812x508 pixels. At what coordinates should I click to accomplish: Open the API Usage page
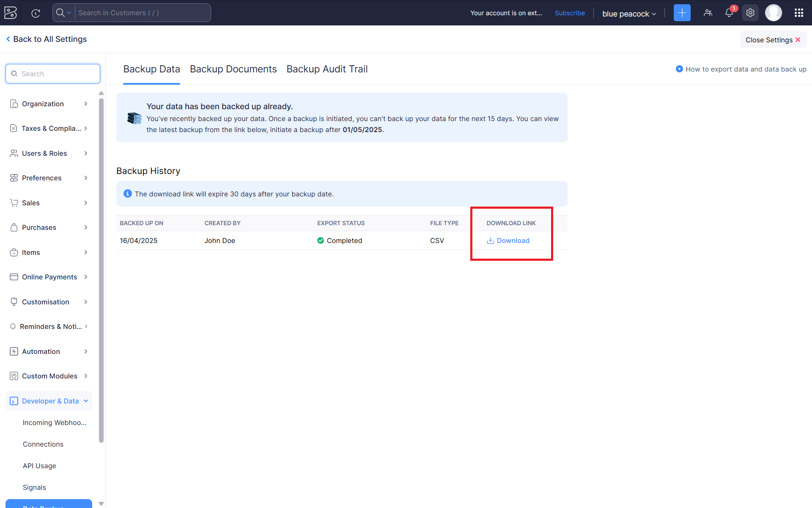tap(39, 466)
